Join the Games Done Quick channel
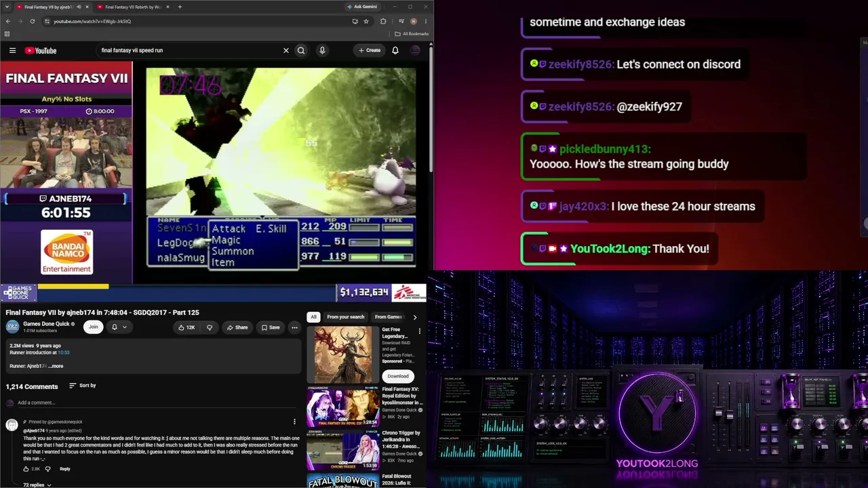The width and height of the screenshot is (868, 488). pos(94,327)
